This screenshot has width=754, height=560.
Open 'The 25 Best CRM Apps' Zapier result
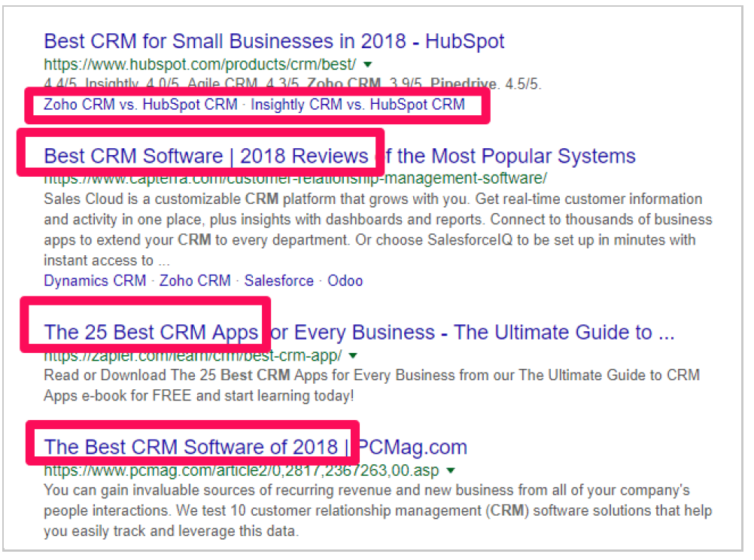tap(359, 333)
